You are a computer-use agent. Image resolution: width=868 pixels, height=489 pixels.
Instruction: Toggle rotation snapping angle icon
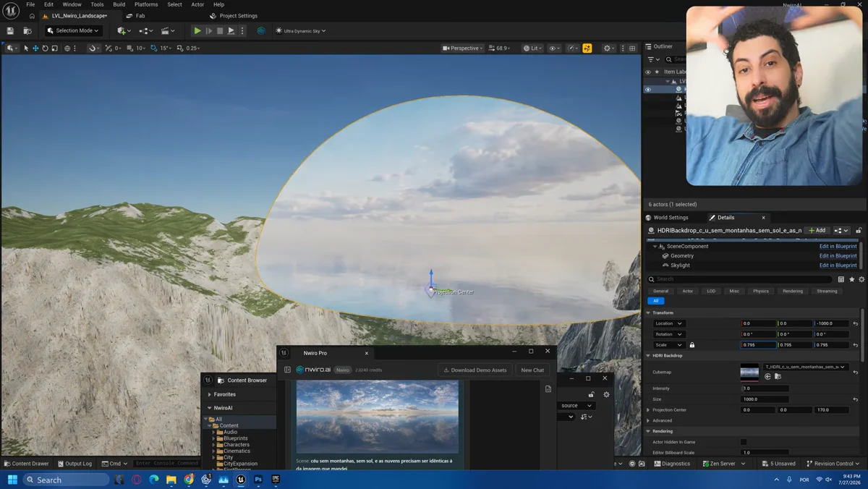154,48
